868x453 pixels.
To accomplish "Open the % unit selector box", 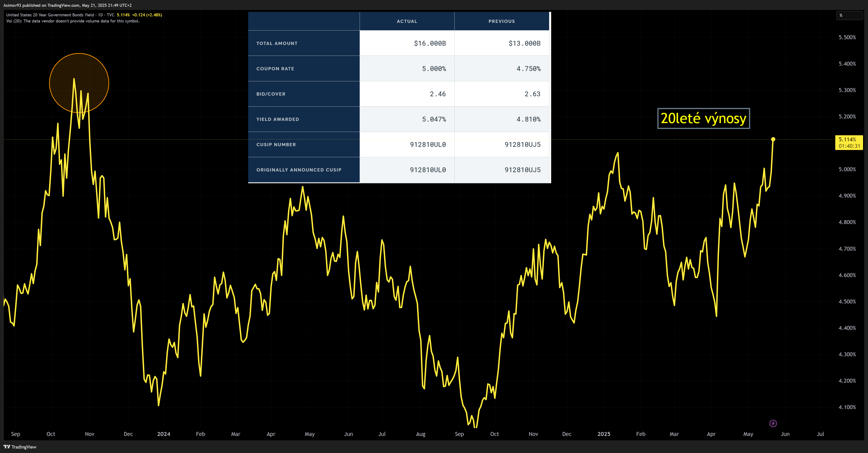I will point(849,15).
